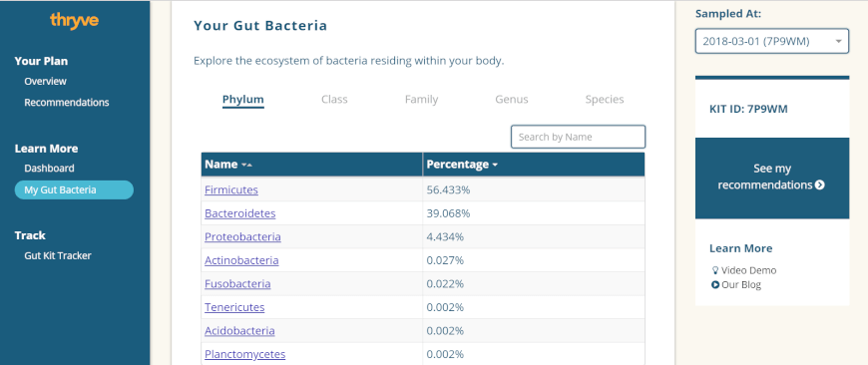Click the Search by Name field

point(578,137)
